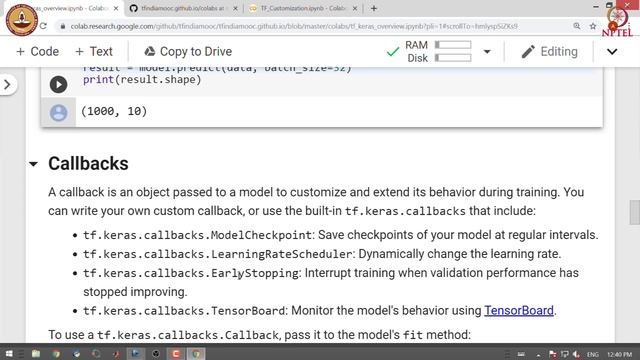
Task: Add a new Code cell
Action: 38,51
